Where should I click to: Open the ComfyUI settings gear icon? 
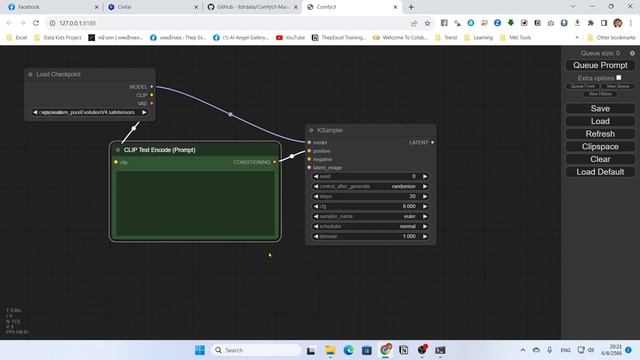click(x=632, y=53)
